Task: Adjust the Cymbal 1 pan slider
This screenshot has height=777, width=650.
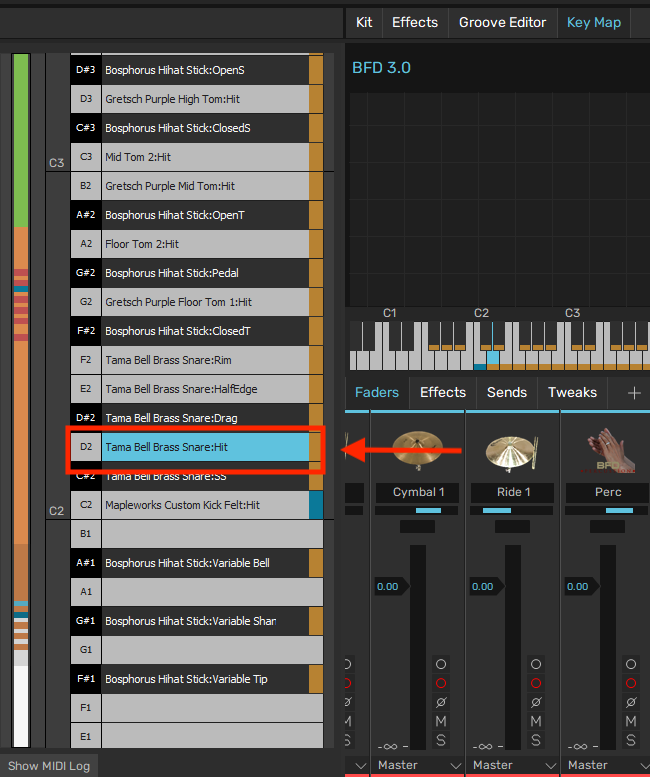Action: (x=417, y=510)
